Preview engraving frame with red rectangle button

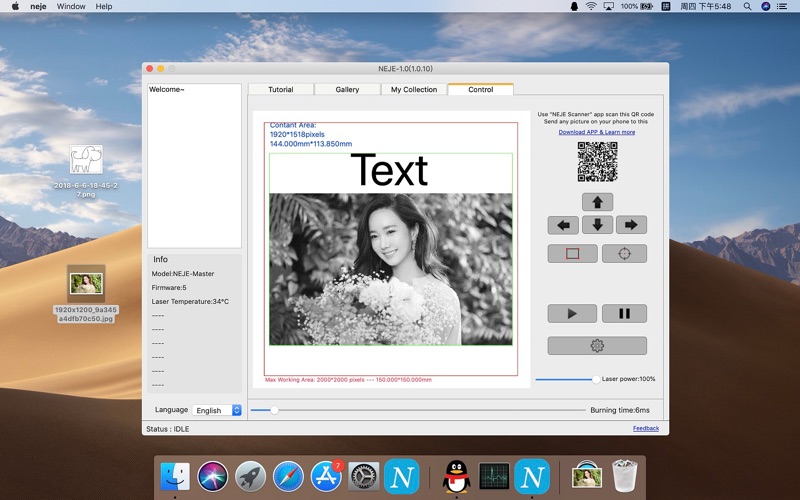[x=572, y=254]
